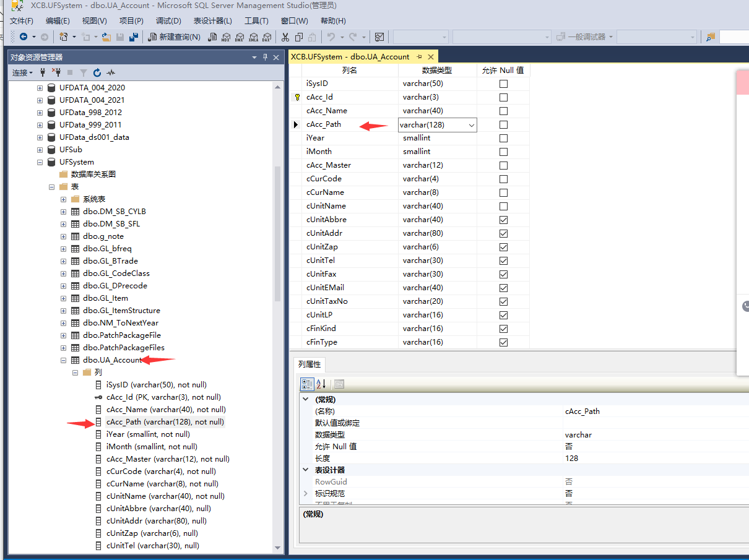Image resolution: width=749 pixels, height=560 pixels.
Task: Toggle Allow Null checkbox for cAcc_Path
Action: pyautogui.click(x=503, y=124)
